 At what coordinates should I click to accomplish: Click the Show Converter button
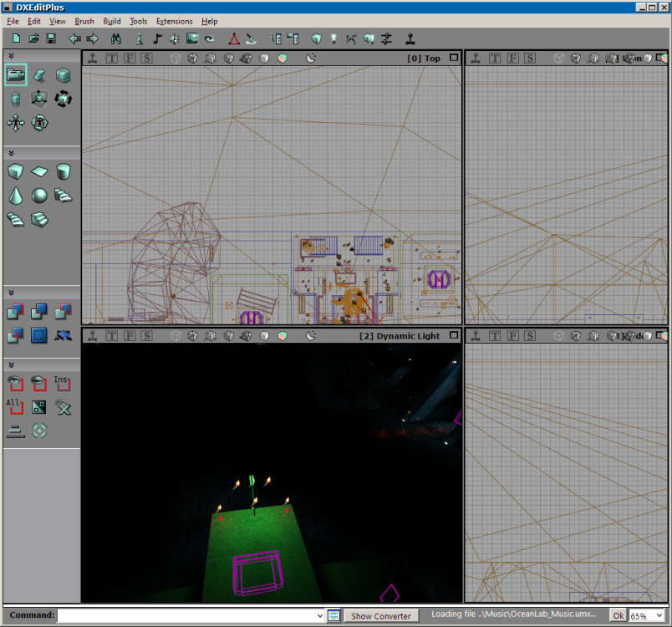(381, 615)
